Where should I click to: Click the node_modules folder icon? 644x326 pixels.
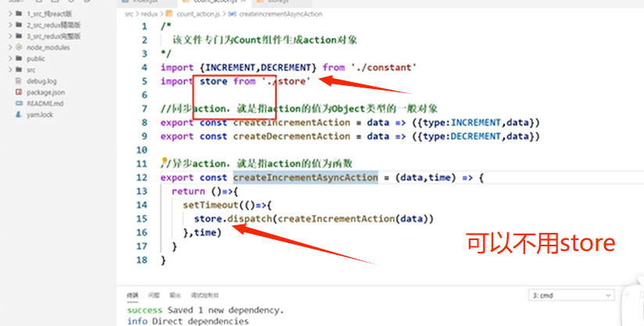click(x=19, y=47)
